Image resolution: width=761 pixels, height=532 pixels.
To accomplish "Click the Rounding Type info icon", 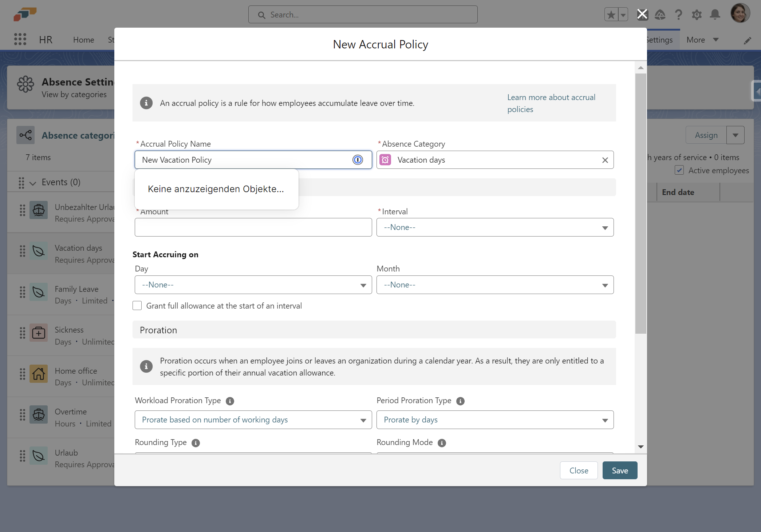I will click(x=196, y=443).
